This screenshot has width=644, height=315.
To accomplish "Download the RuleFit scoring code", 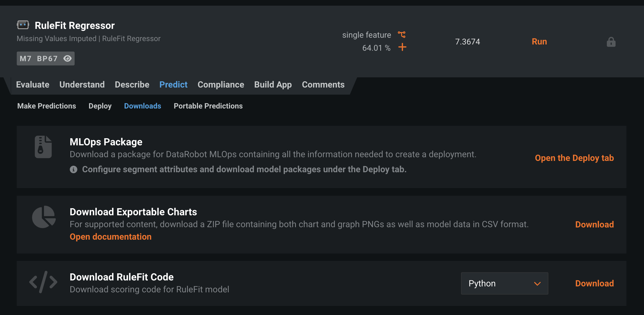I will click(x=594, y=283).
